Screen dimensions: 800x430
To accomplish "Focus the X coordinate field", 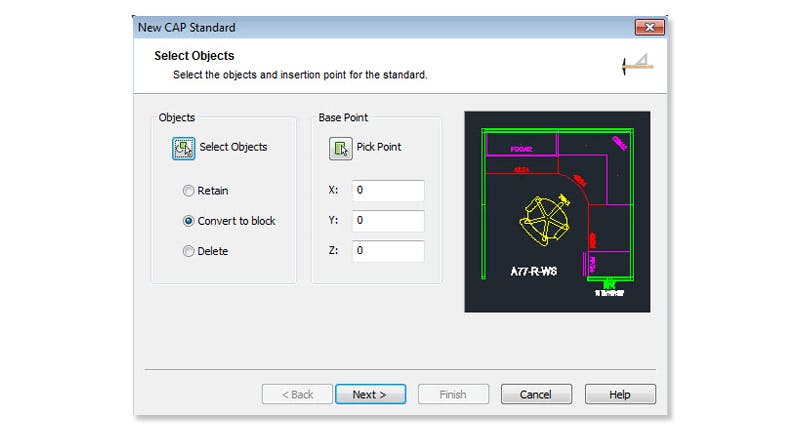I will coord(388,190).
